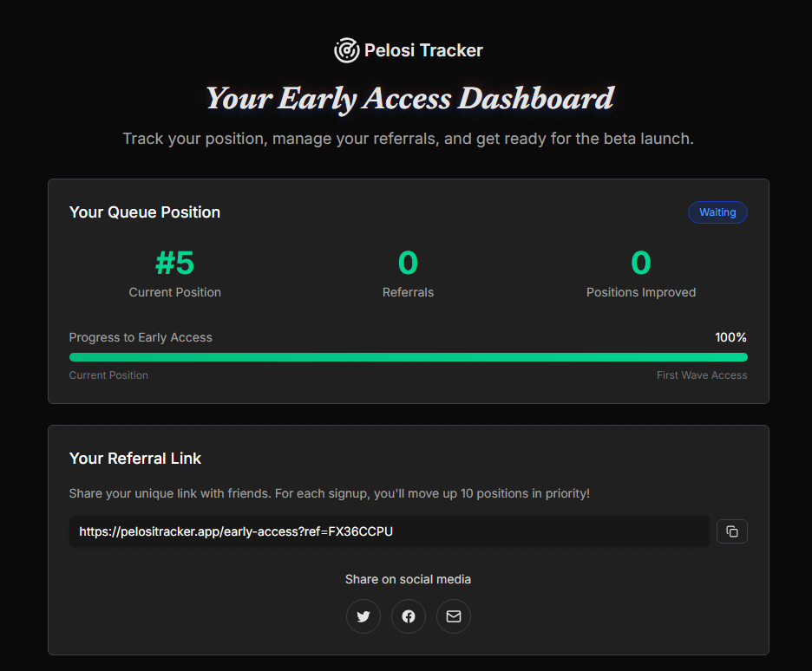Viewport: 812px width, 671px height.
Task: Open the Share on social media options
Action: click(408, 579)
